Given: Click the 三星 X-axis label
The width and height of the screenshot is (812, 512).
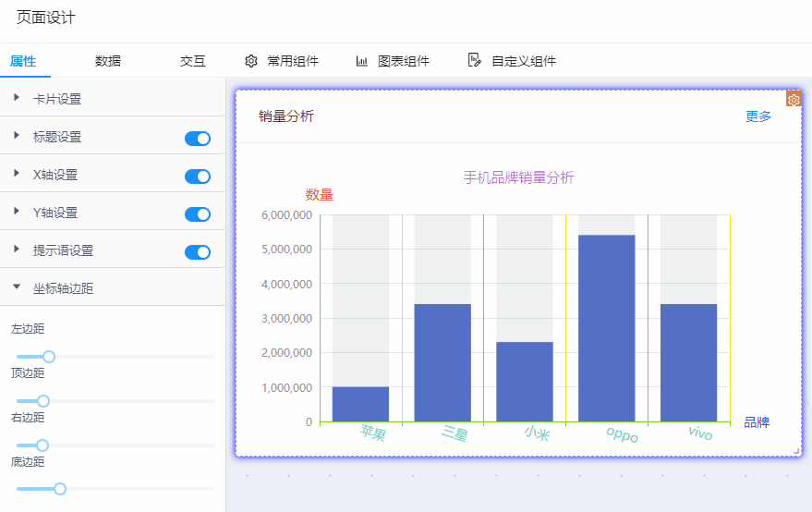Looking at the screenshot, I should coord(454,433).
